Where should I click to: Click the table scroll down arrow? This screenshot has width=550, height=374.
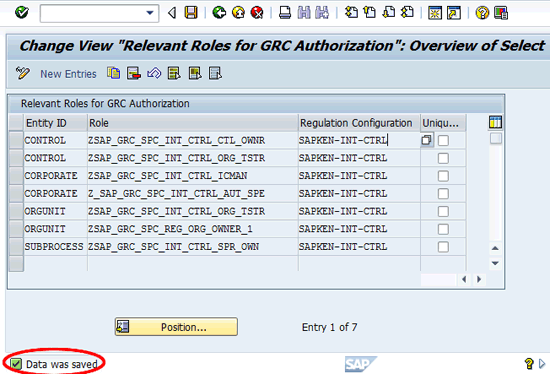tap(495, 263)
